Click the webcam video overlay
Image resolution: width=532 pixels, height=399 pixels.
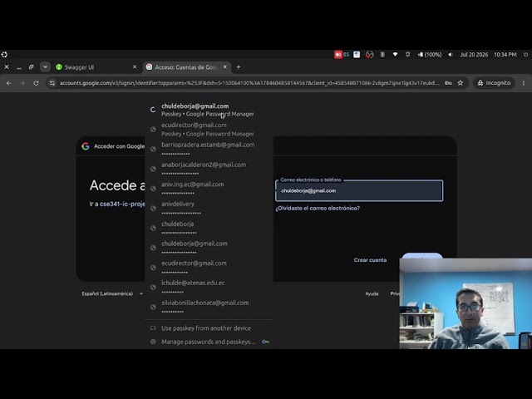[465, 303]
